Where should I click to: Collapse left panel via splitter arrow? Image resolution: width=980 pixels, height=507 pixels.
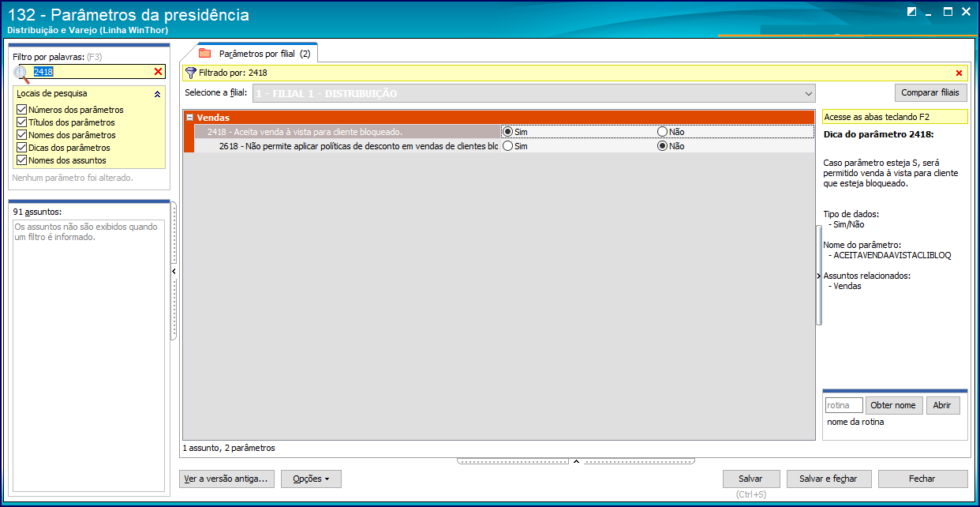tap(173, 271)
